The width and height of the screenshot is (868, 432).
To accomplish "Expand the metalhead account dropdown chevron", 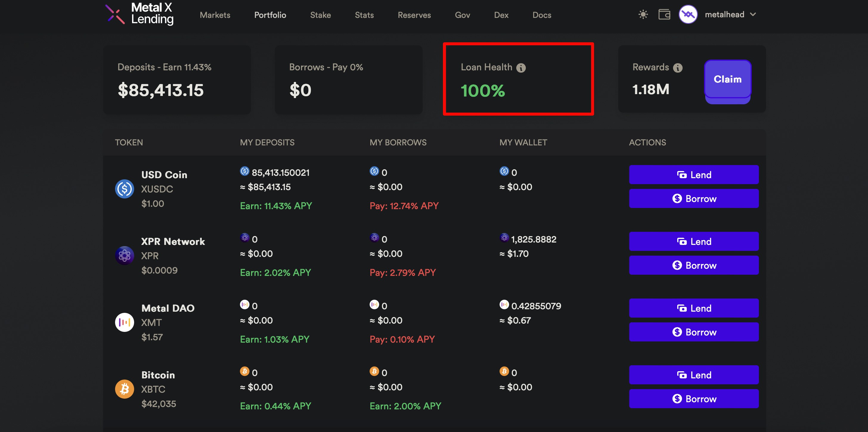I will pyautogui.click(x=753, y=15).
